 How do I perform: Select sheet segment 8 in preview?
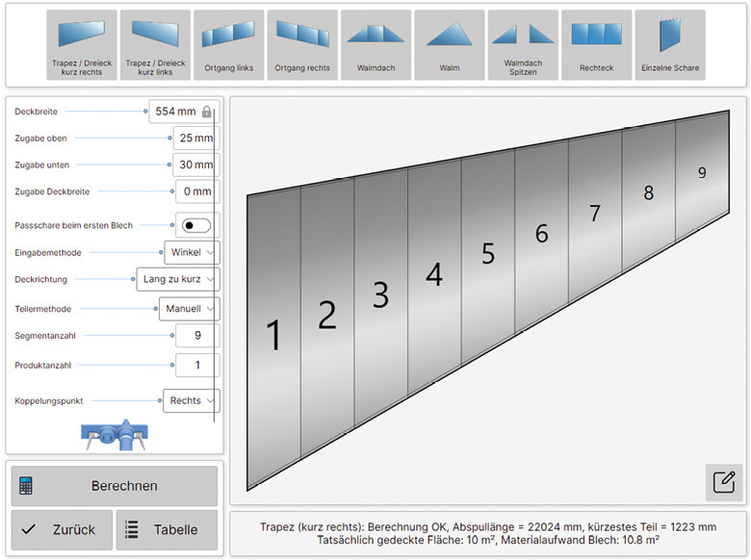pos(649,192)
